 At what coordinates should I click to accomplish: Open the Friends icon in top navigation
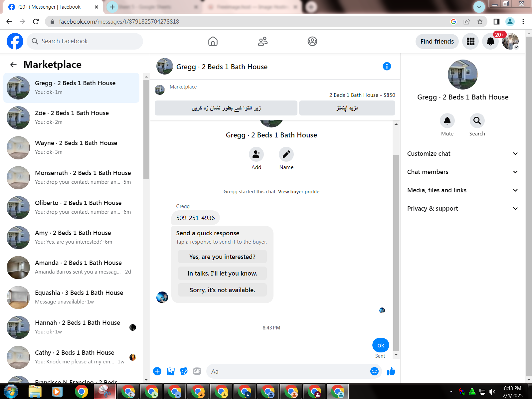pyautogui.click(x=263, y=41)
